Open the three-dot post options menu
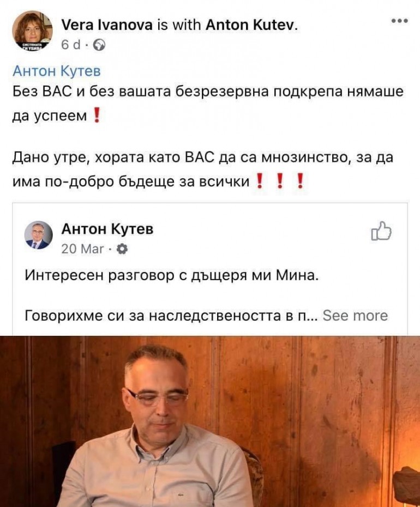The height and width of the screenshot is (507, 420). click(x=400, y=21)
